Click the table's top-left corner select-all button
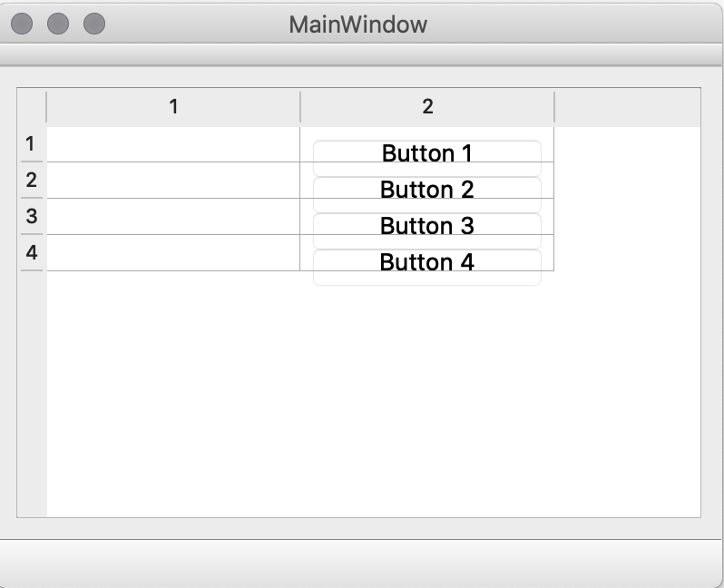The width and height of the screenshot is (724, 588). [32, 107]
